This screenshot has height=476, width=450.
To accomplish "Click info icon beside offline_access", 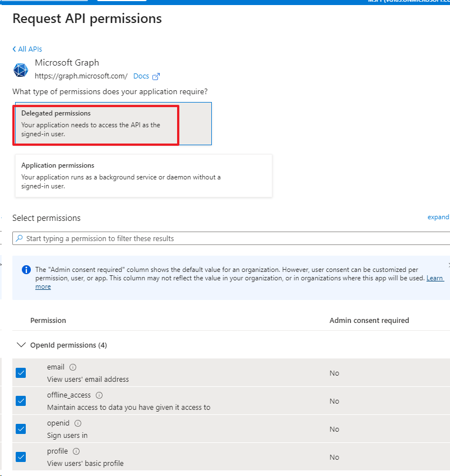I will (x=99, y=395).
